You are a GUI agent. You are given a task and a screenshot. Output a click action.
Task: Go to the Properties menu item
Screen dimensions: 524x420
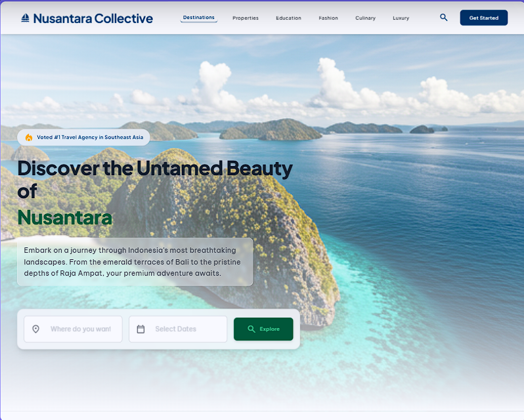pyautogui.click(x=246, y=18)
